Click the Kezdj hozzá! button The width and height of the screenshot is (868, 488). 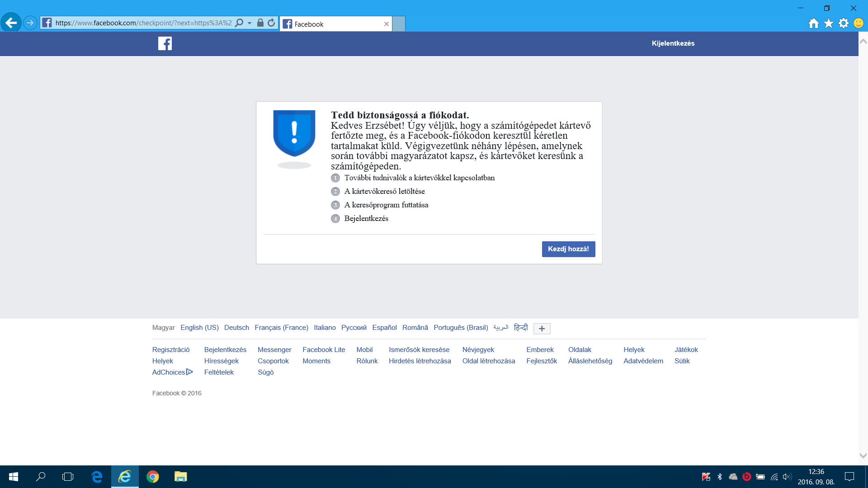568,249
